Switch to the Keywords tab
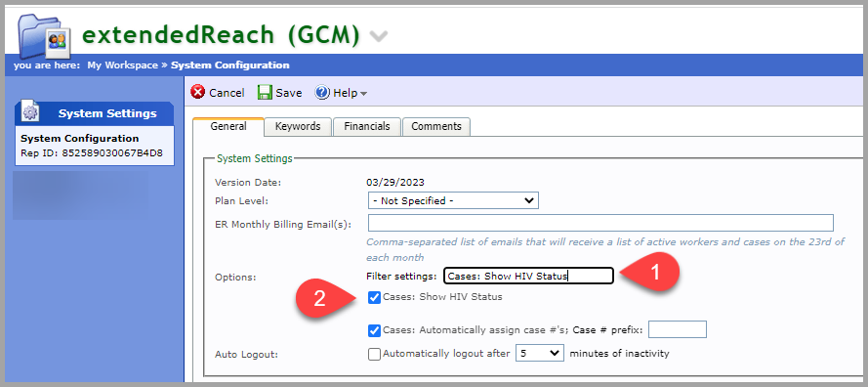868x387 pixels. point(298,126)
